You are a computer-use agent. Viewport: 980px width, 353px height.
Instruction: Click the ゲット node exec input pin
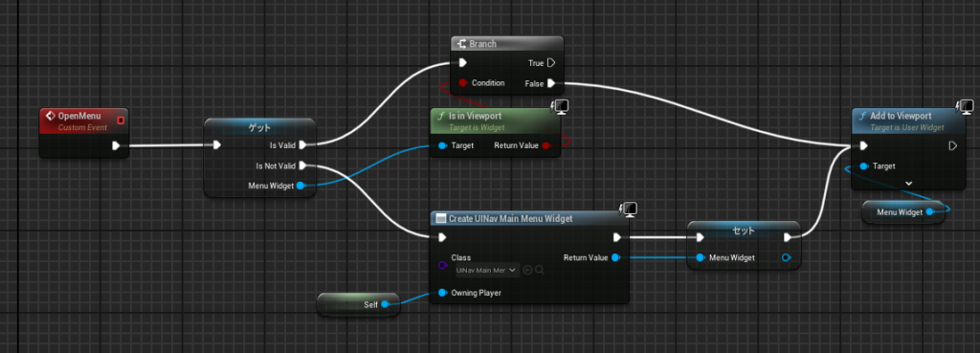point(216,145)
